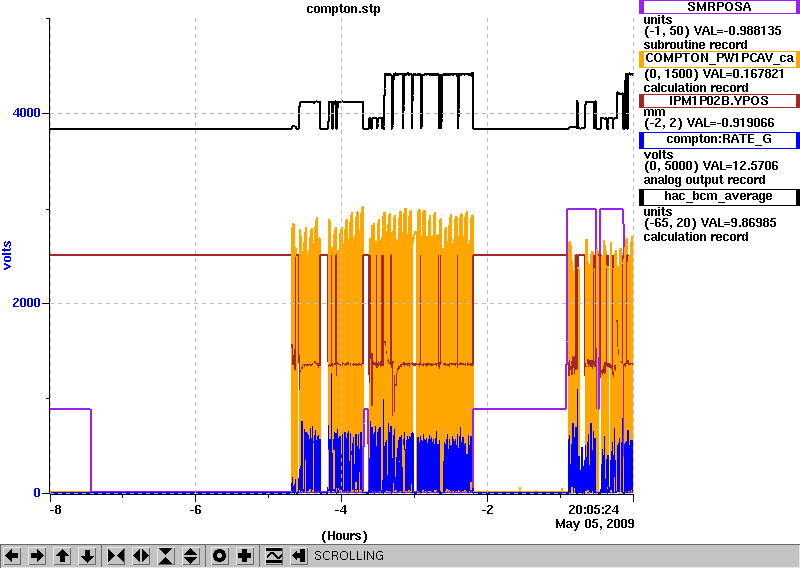Click the vertical zoom-out up-down triangles icon
This screenshot has height=568, width=800.
[191, 555]
